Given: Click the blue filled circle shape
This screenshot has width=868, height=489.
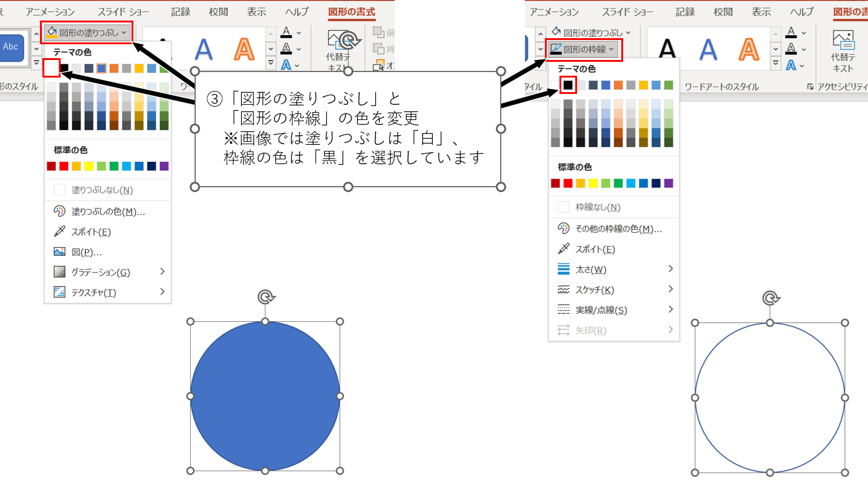Looking at the screenshot, I should point(265,396).
